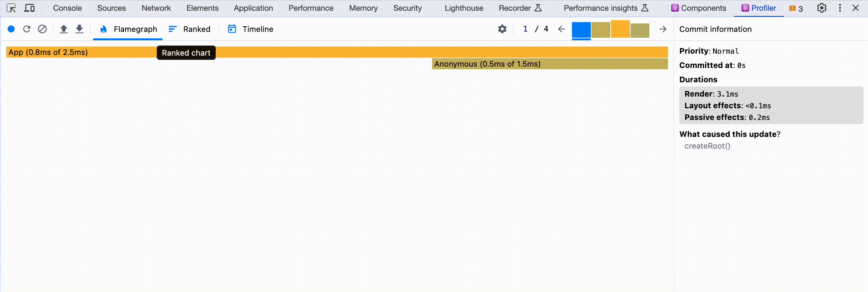This screenshot has height=292, width=868.
Task: Open the Memory tab
Action: (x=363, y=8)
